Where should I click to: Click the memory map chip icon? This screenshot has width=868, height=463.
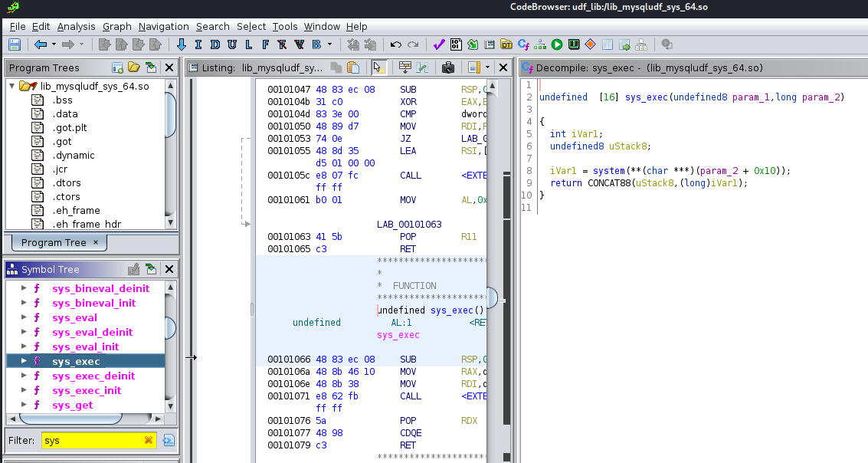(574, 44)
